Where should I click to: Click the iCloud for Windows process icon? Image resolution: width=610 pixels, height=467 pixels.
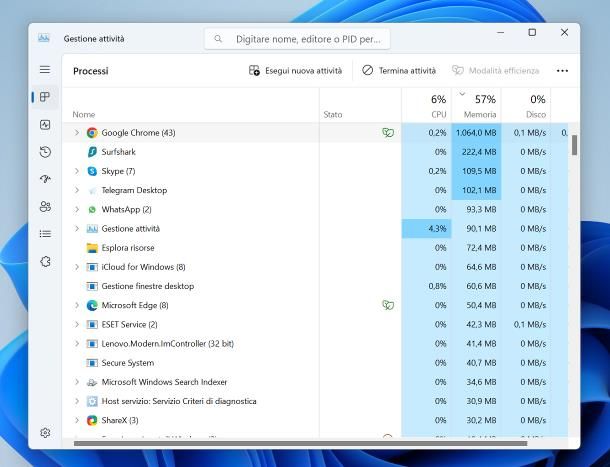(x=92, y=267)
